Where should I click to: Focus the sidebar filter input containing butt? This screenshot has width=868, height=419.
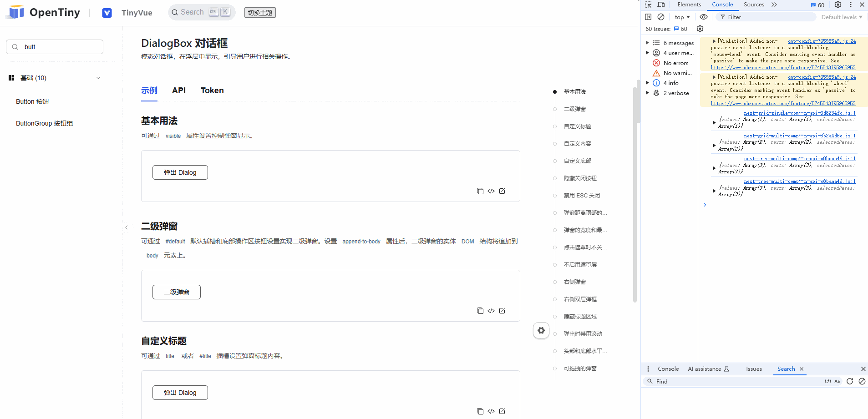coord(55,47)
